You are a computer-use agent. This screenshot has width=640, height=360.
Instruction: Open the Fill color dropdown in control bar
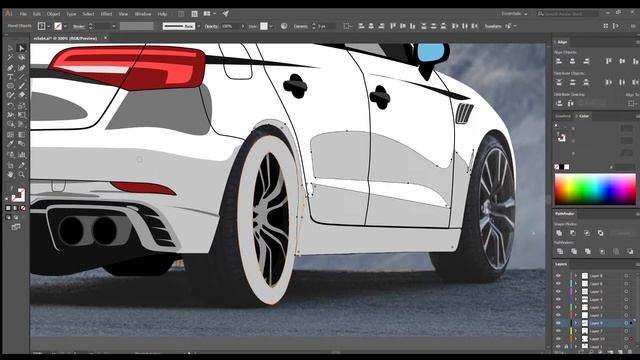click(x=49, y=26)
